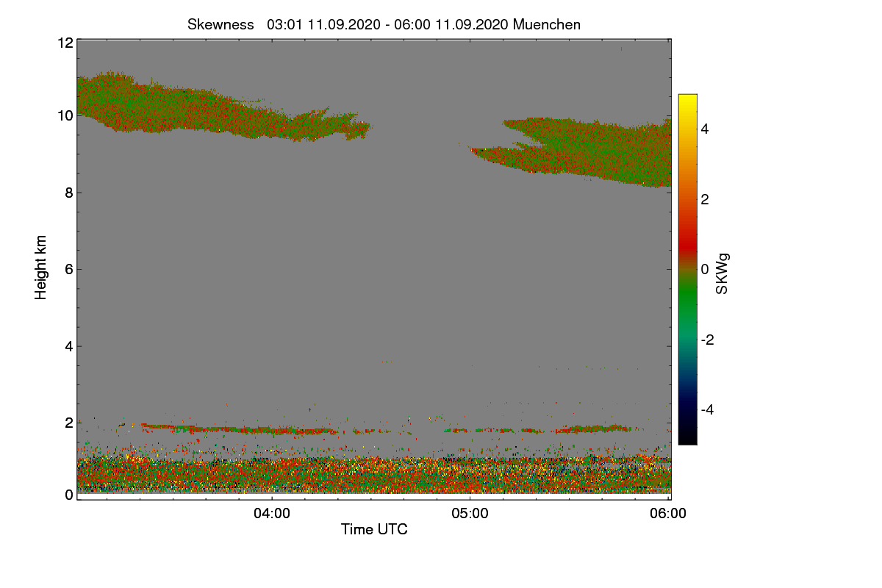882x588 pixels.
Task: Click the yellow top of the colorbar
Action: 687,101
